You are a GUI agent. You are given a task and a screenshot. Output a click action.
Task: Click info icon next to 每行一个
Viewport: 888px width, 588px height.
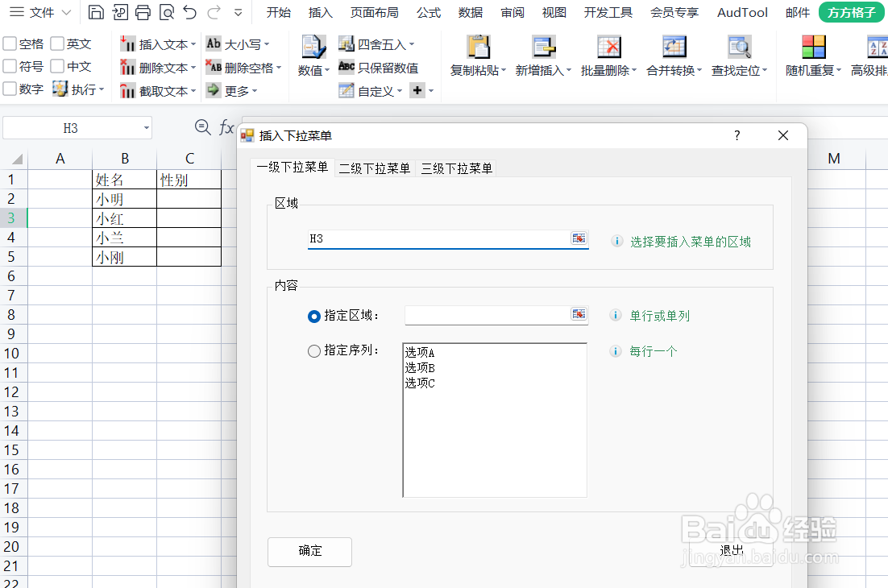click(x=616, y=351)
